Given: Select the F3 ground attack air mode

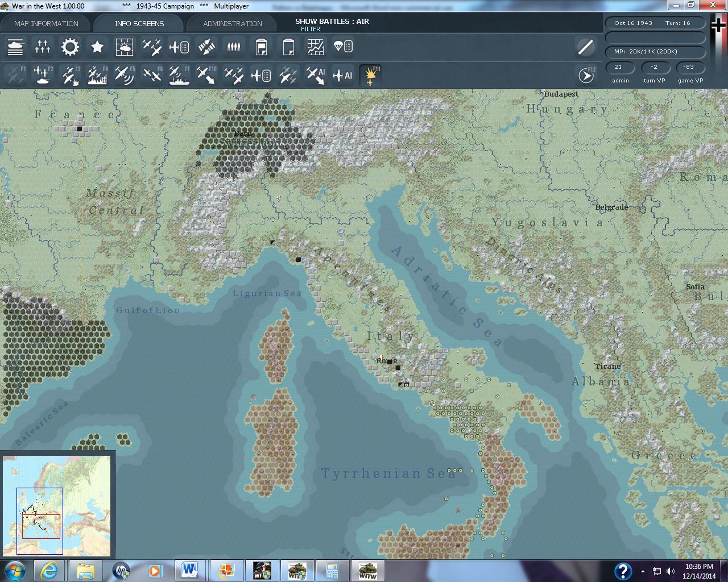Looking at the screenshot, I should click(x=70, y=75).
